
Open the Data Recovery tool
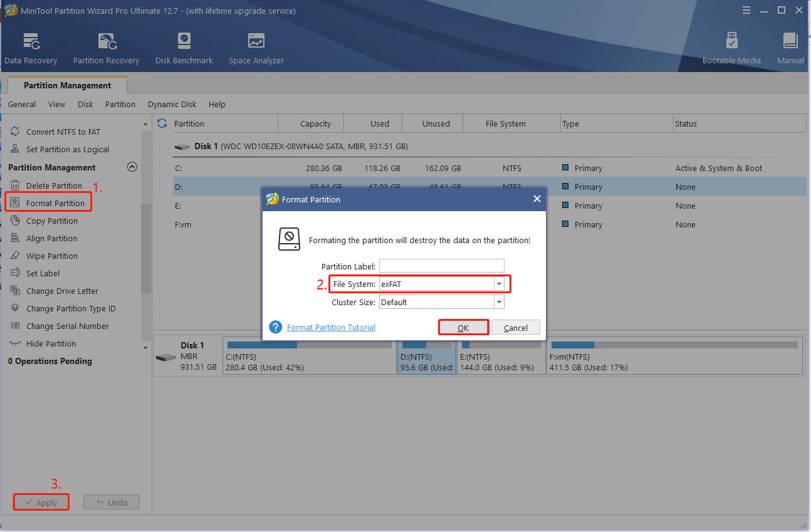click(x=31, y=47)
